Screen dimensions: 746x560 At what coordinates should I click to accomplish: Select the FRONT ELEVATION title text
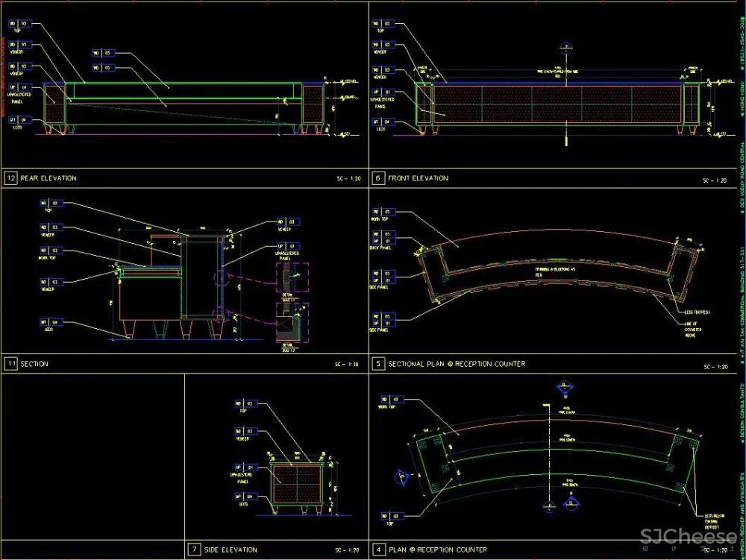(x=418, y=178)
